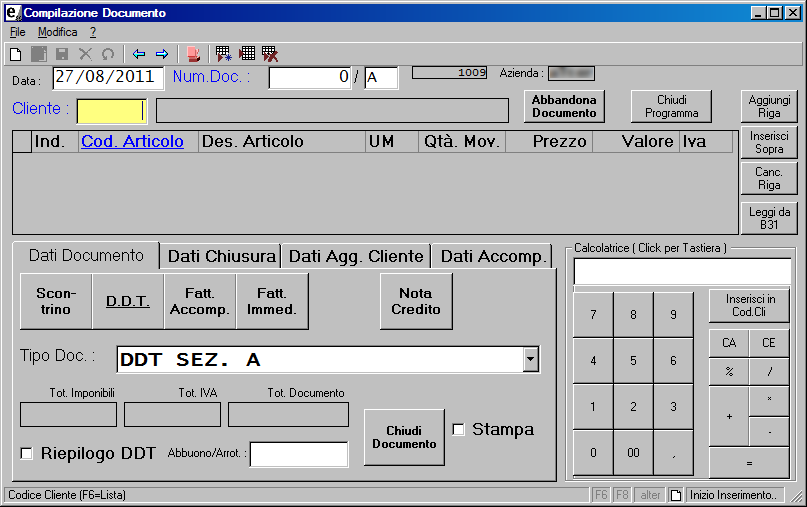
Task: Click the red exit icon in toolbar
Action: point(194,54)
